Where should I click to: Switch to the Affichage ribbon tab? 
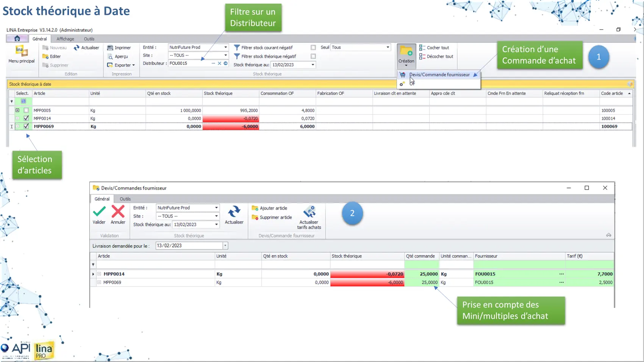click(x=65, y=39)
